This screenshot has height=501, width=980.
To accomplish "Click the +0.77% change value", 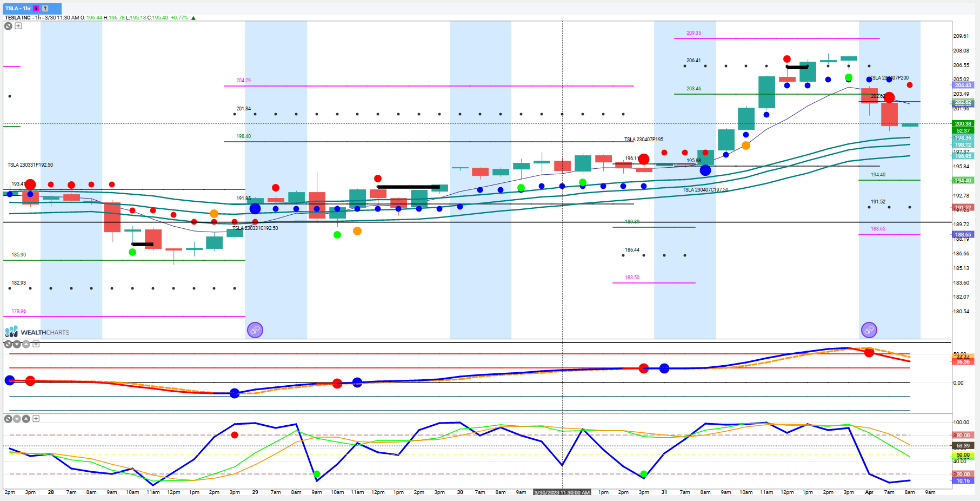I will point(179,18).
